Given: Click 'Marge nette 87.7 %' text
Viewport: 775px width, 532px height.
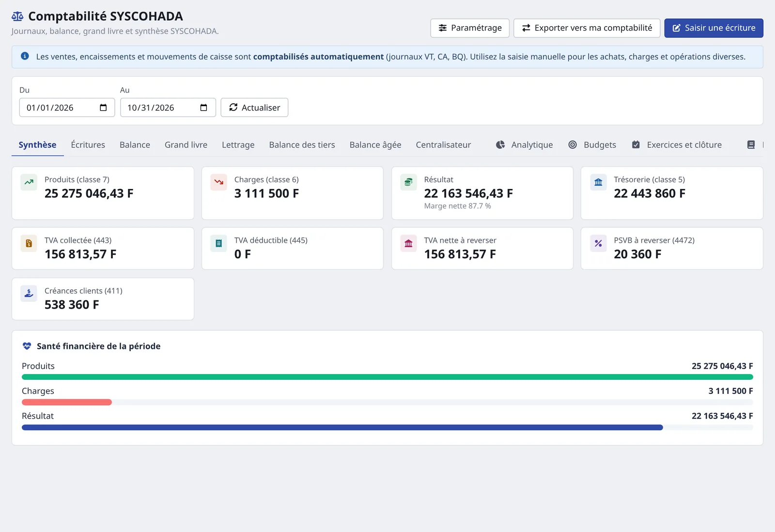Looking at the screenshot, I should (458, 206).
